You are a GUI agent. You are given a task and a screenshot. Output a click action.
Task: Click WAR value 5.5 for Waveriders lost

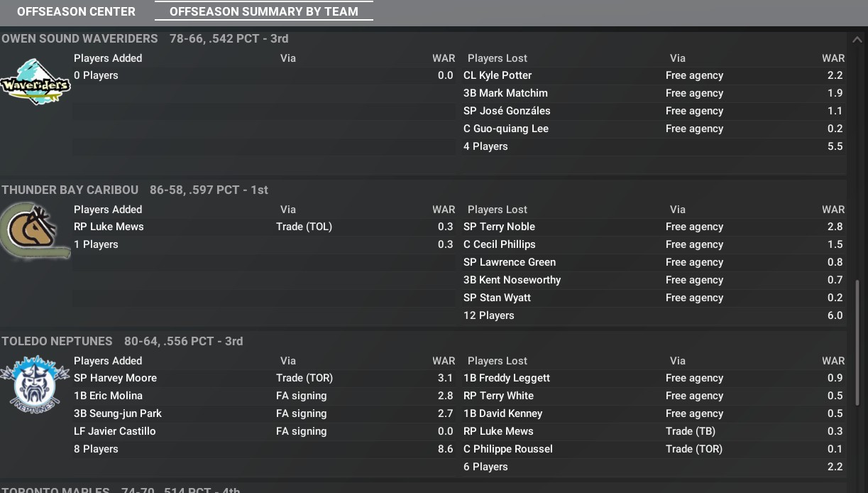coord(835,146)
